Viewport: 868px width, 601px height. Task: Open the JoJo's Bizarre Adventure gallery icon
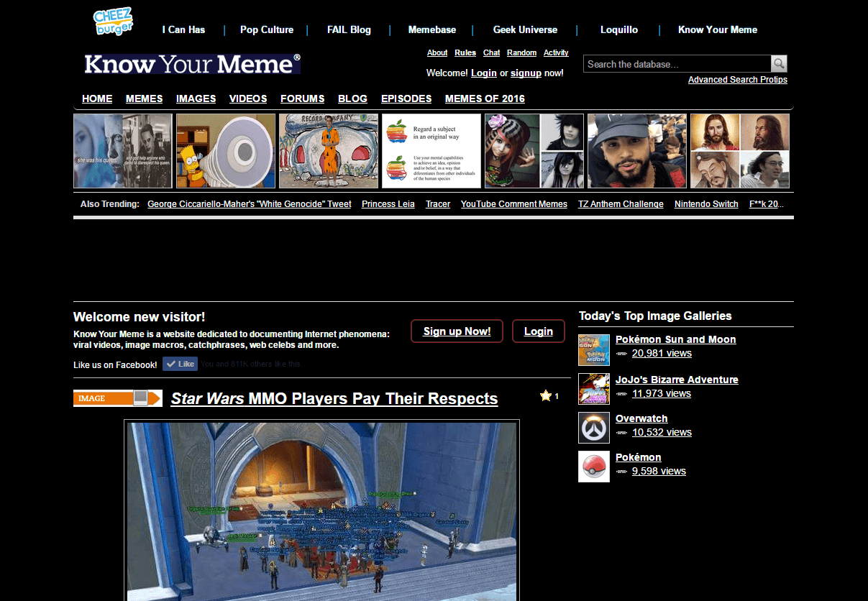[x=594, y=389]
